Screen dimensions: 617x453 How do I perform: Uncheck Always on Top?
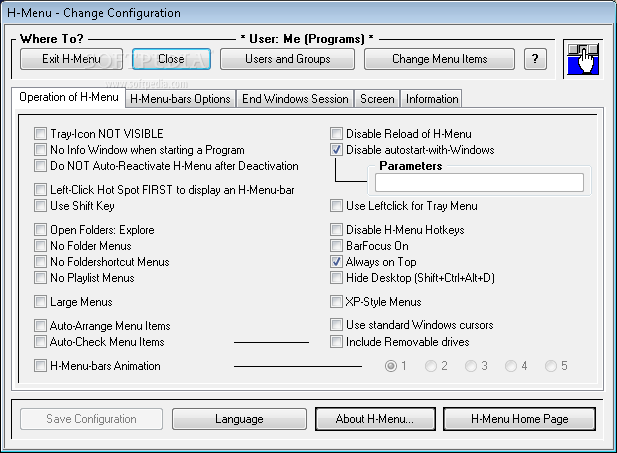click(x=373, y=262)
